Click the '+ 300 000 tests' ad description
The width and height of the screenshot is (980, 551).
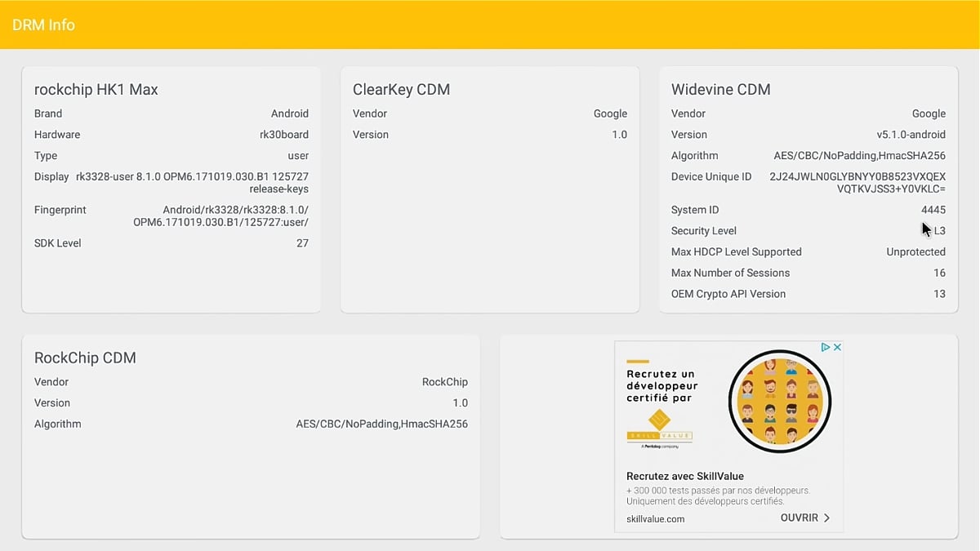pos(718,495)
